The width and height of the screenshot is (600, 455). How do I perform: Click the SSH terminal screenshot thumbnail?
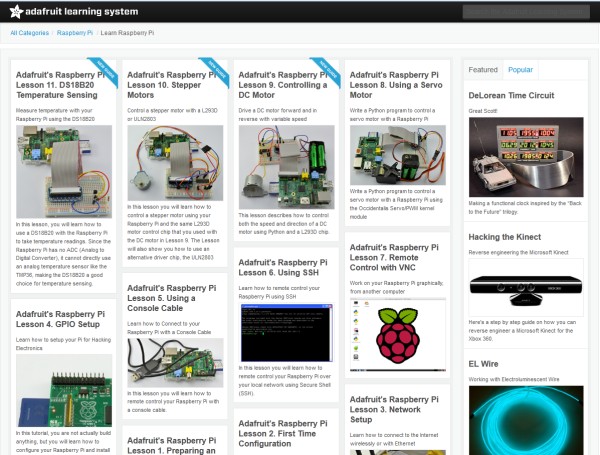pyautogui.click(x=287, y=333)
